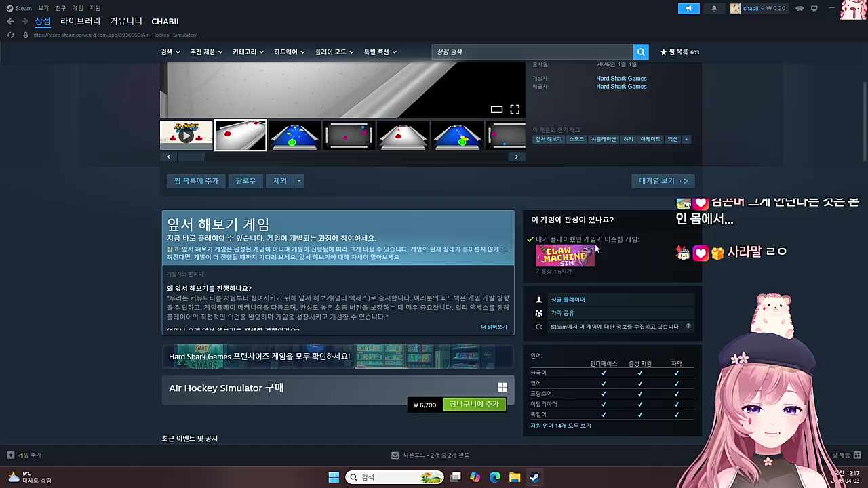868x488 pixels.
Task: Expand the 플레이 모드 dropdown
Action: tap(334, 52)
